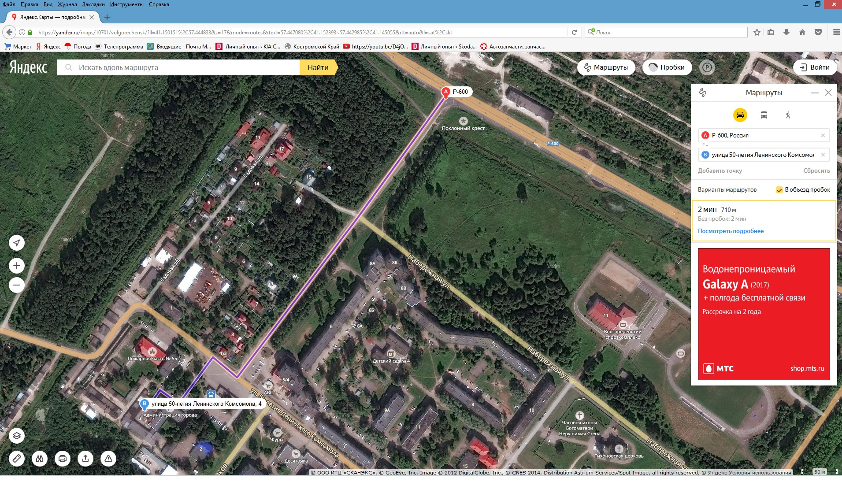Focus the browser Поиск search box
This screenshot has height=504, width=842.
[666, 32]
